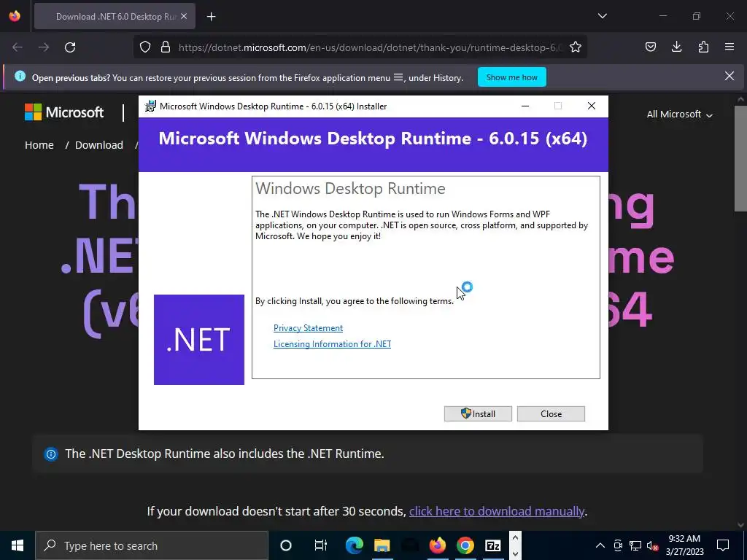Go forward with the browser forward arrow

tap(44, 47)
